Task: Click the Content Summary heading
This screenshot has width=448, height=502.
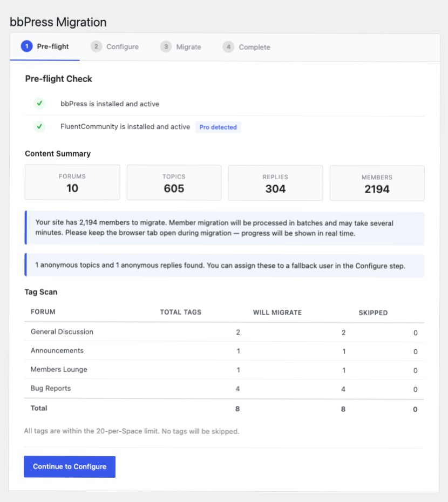Action: [x=58, y=154]
